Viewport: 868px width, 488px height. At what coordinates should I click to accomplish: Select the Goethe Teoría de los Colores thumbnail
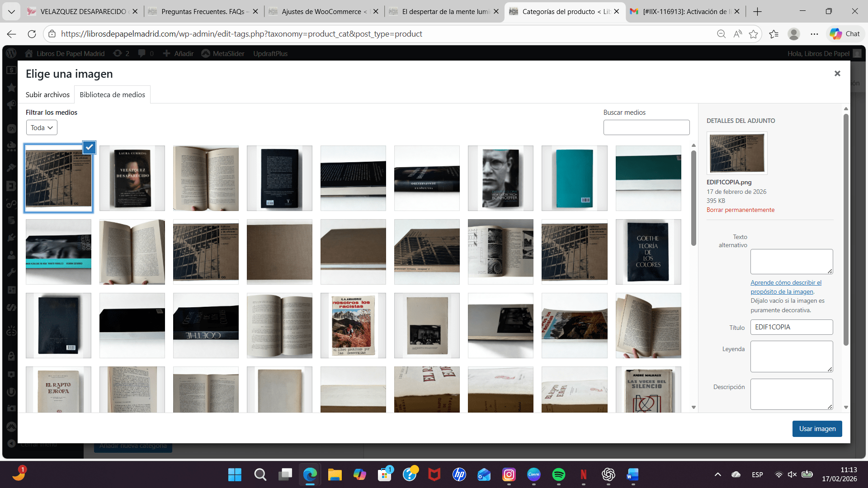(x=648, y=252)
